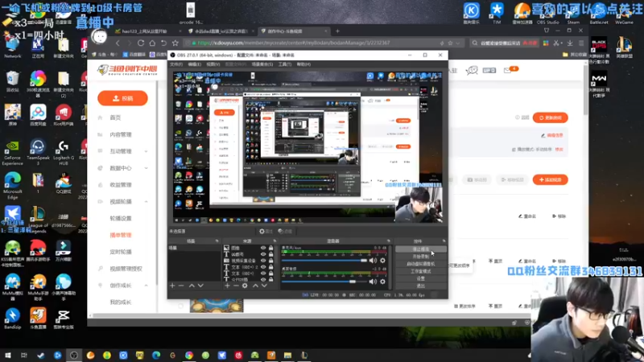Unlock the 文本 (GDI+) 2 source lock icon
This screenshot has height=362, width=644.
coord(271,267)
